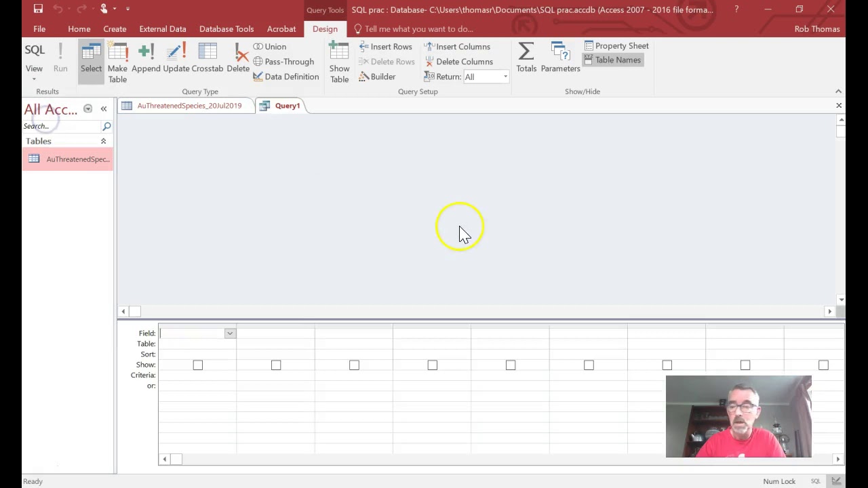
Task: Select Pass-Through query option
Action: (283, 62)
